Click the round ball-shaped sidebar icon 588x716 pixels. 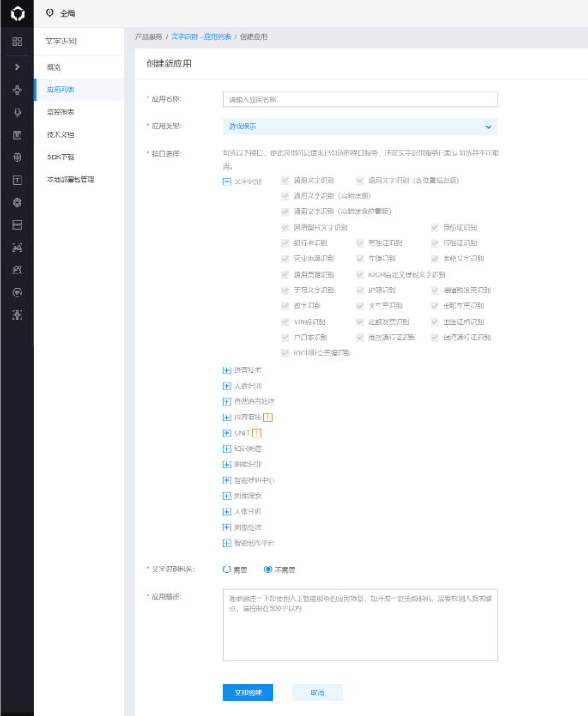click(17, 202)
